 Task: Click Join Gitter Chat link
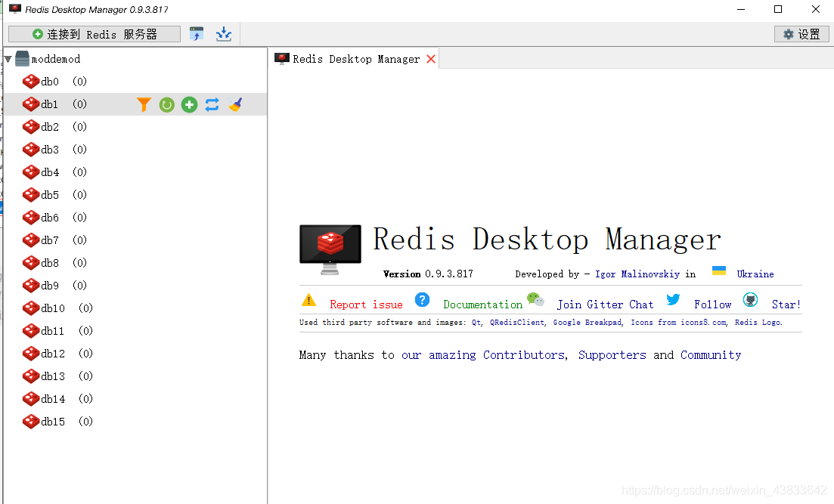pyautogui.click(x=606, y=305)
